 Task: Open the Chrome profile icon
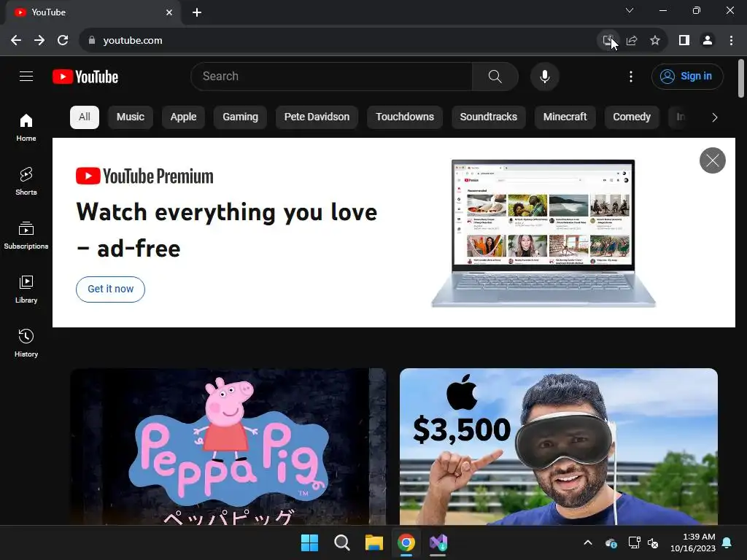[x=708, y=41]
